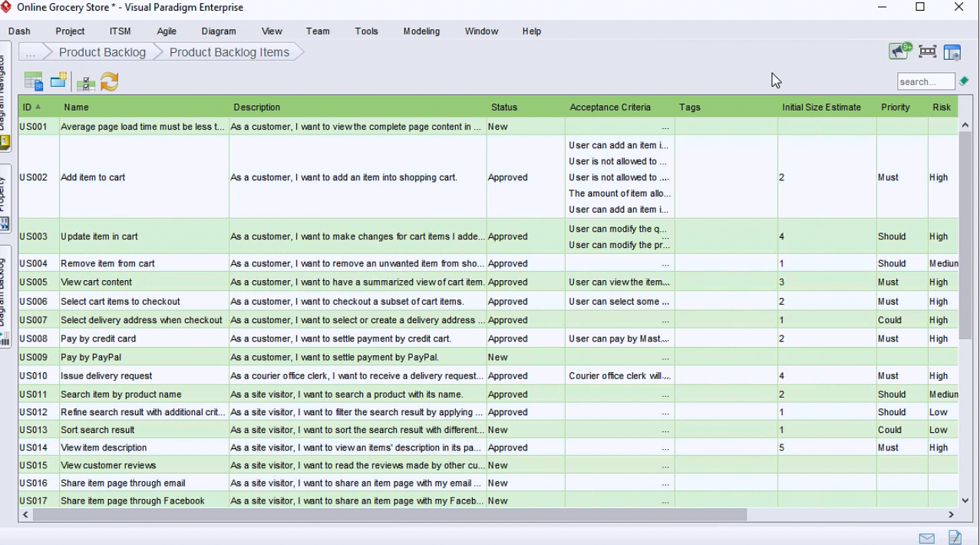The width and height of the screenshot is (980, 545).
Task: Click inside the search input field
Action: [x=926, y=81]
